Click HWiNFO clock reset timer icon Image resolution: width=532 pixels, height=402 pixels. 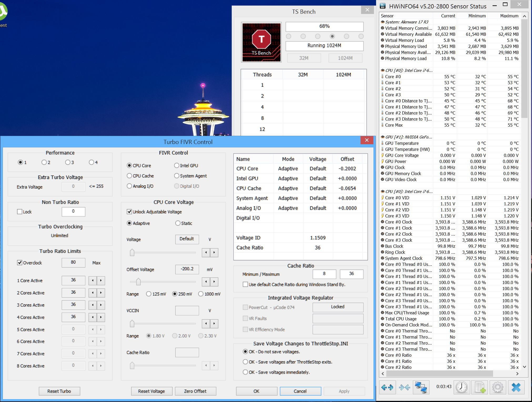[x=462, y=387]
